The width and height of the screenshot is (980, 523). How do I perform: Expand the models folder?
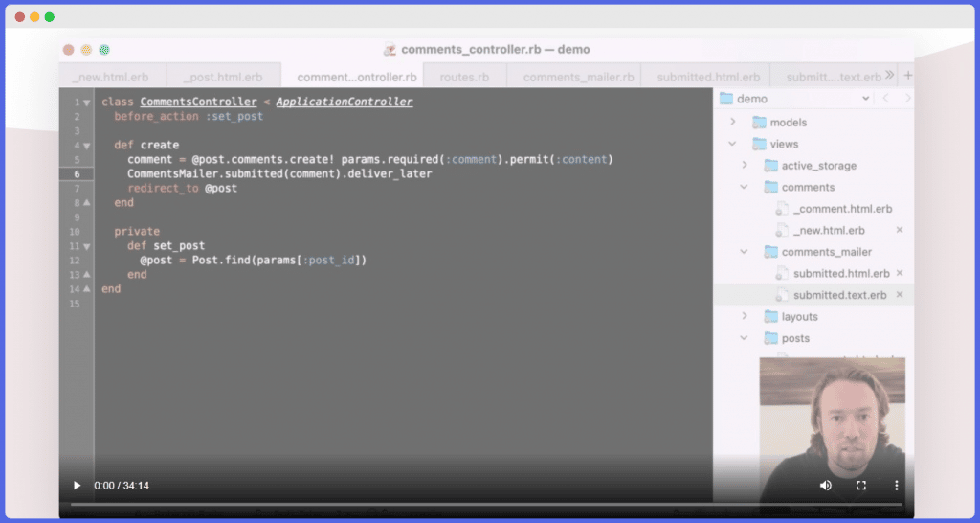coord(732,122)
